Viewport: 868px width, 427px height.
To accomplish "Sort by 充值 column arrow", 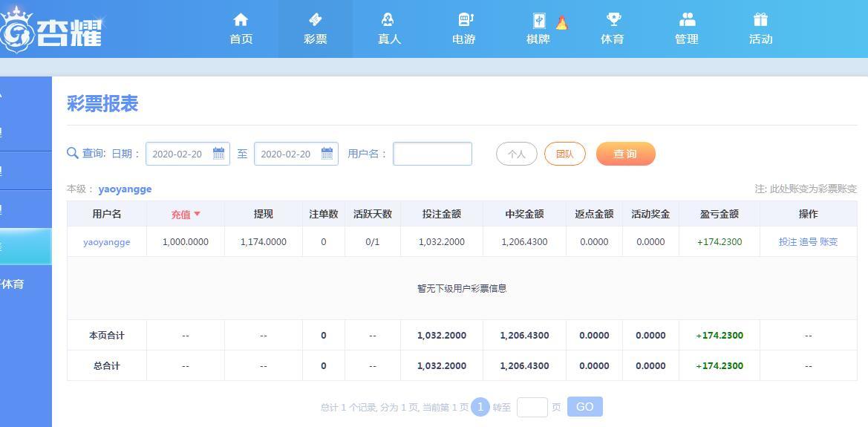I will [x=197, y=214].
